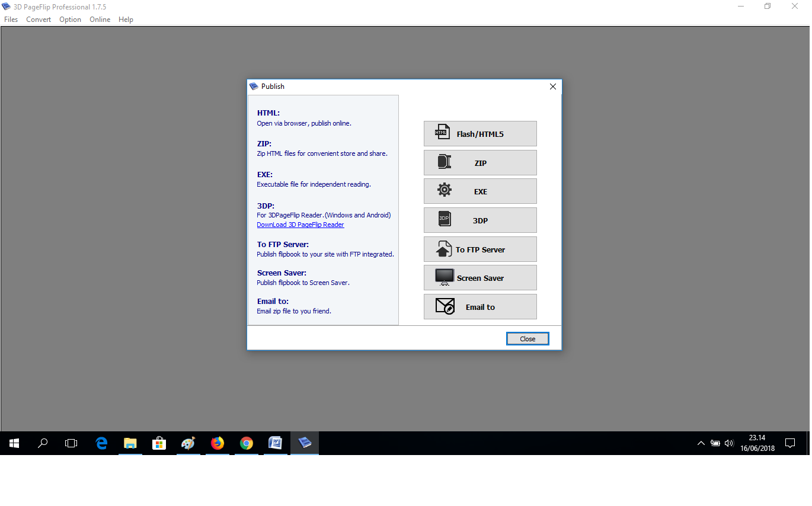Open the Help menu
This screenshot has height=506, width=812.
pyautogui.click(x=126, y=19)
